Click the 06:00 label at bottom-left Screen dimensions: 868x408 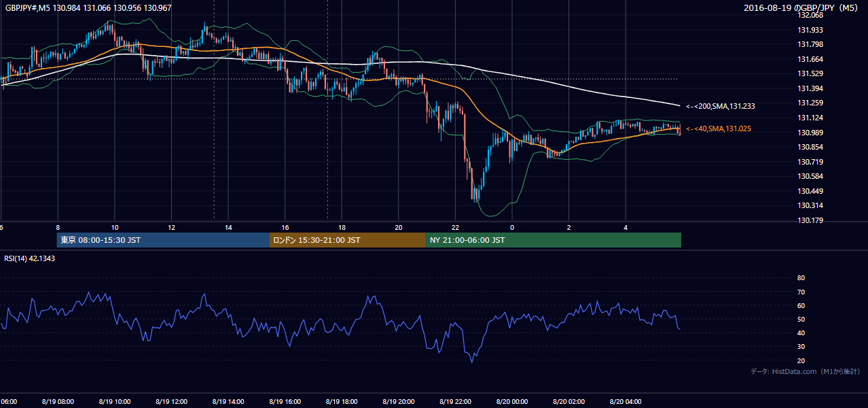[9, 401]
